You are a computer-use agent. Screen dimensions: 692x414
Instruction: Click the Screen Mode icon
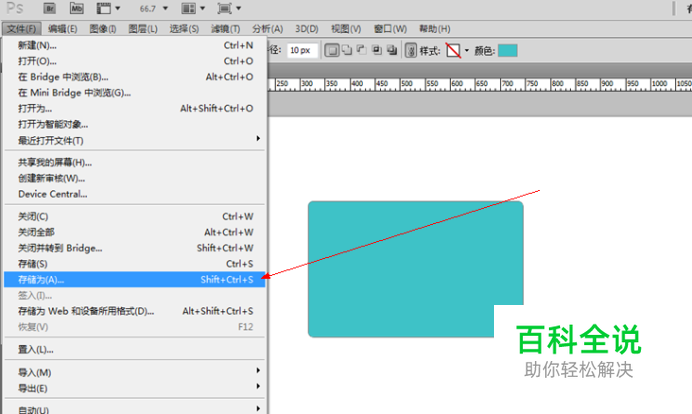(x=225, y=8)
